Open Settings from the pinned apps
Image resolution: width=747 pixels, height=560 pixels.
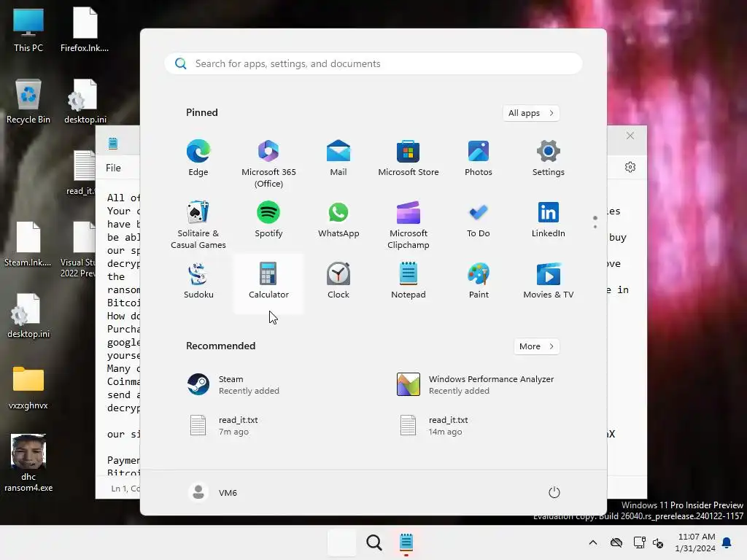pyautogui.click(x=549, y=158)
